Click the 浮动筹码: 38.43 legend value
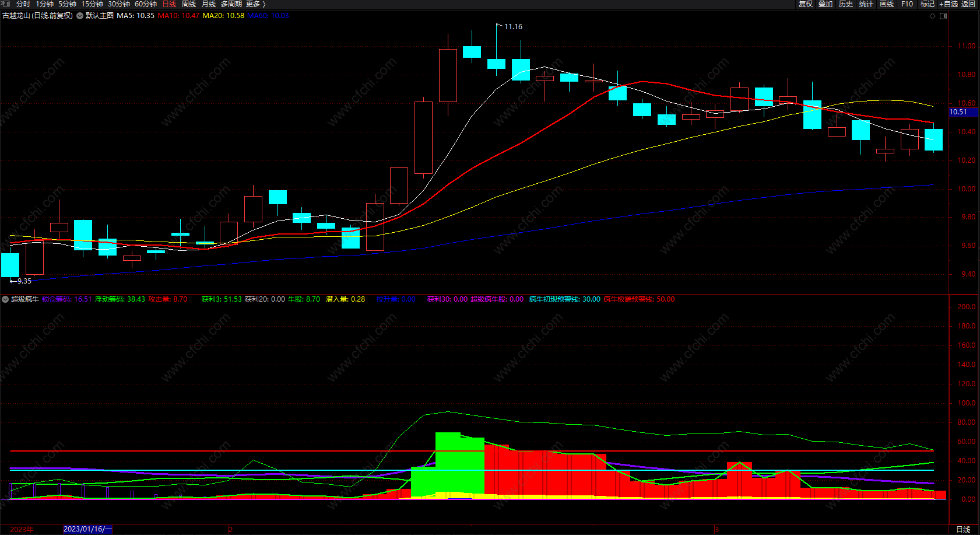 click(120, 299)
